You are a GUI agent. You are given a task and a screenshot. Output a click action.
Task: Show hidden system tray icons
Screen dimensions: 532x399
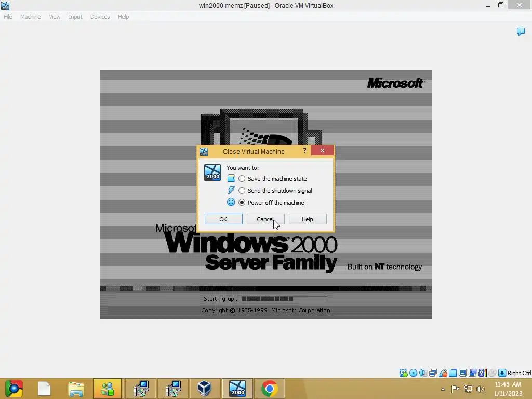(443, 389)
